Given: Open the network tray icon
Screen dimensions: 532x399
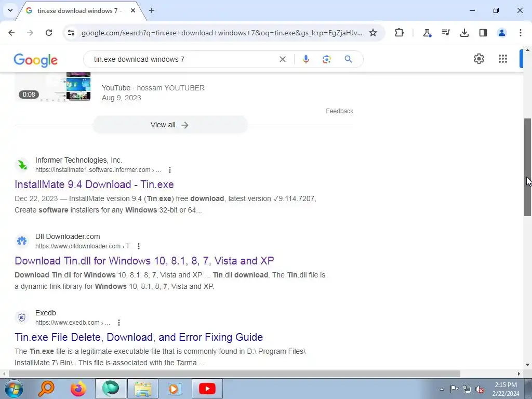Looking at the screenshot, I should pos(467,389).
